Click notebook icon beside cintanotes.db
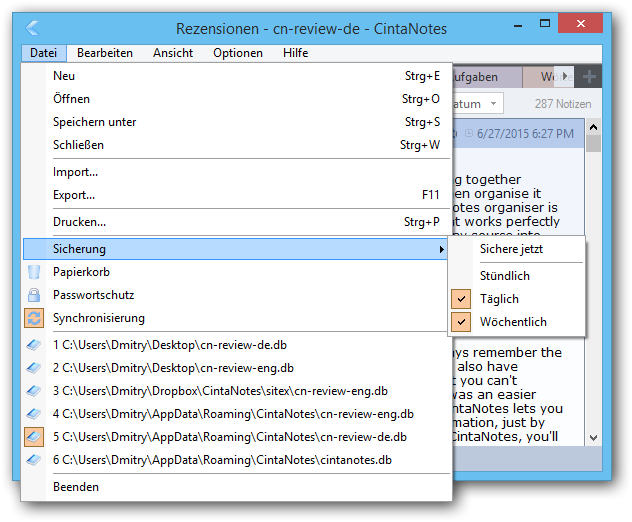Viewport: 632px width, 522px height. (x=34, y=460)
